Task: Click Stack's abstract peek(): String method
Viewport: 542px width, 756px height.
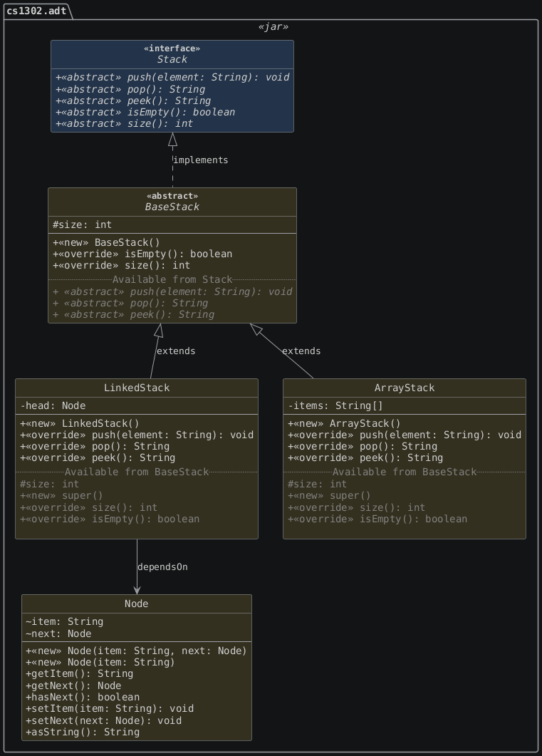Action: pyautogui.click(x=133, y=100)
